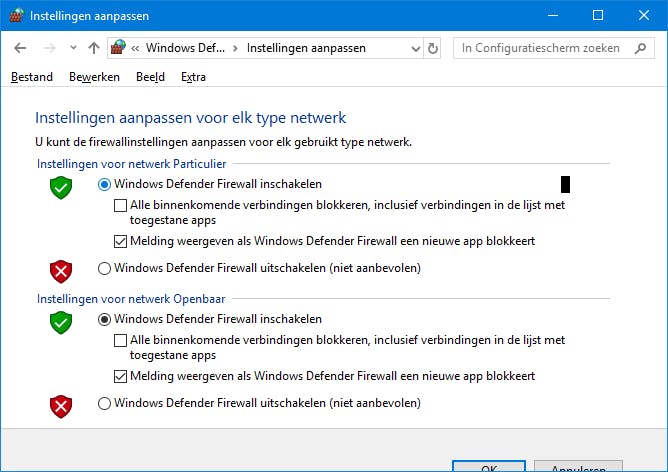Screen dimensions: 668x472
Task: Open the recent locations dropdown arrow
Action: (73, 48)
